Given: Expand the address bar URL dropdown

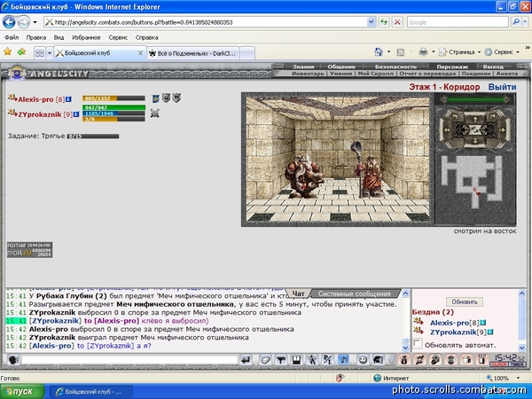Looking at the screenshot, I should 372,22.
